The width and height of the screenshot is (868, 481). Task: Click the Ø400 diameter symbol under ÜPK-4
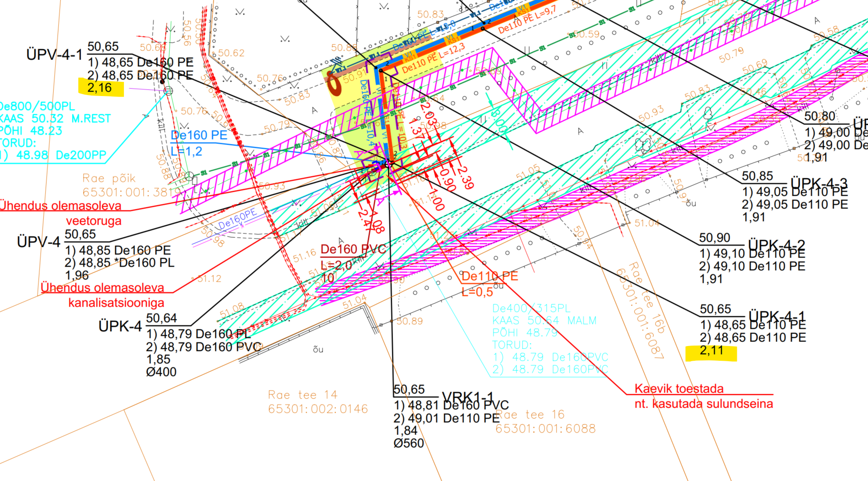(x=161, y=372)
